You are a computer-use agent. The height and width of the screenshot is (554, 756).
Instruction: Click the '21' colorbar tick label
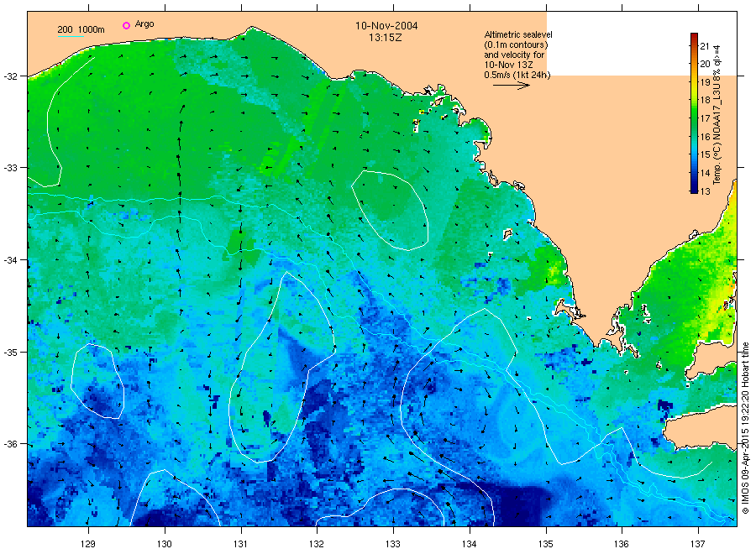(x=705, y=46)
